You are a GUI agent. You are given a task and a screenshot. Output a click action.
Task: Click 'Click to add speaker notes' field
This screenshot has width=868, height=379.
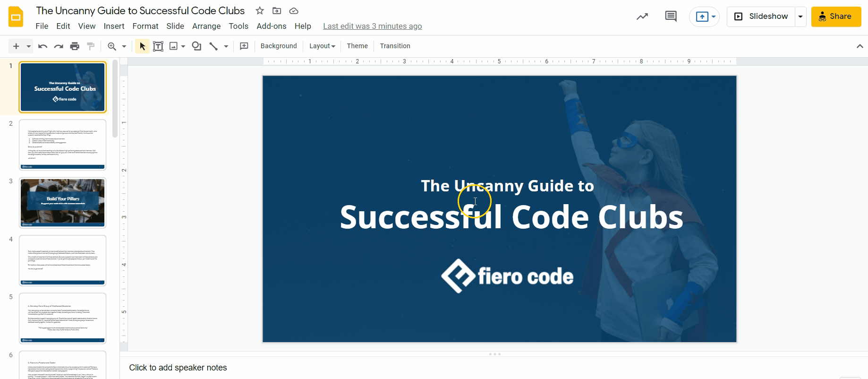[x=178, y=368]
